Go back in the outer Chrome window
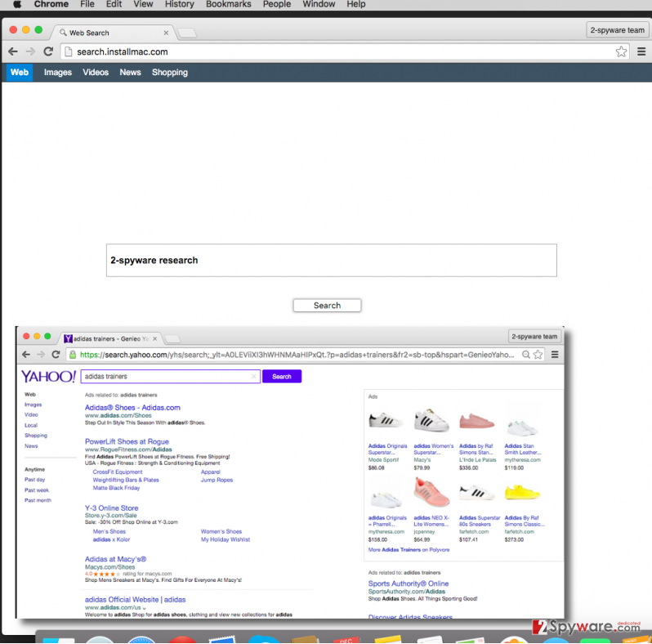The width and height of the screenshot is (652, 644). (x=13, y=51)
